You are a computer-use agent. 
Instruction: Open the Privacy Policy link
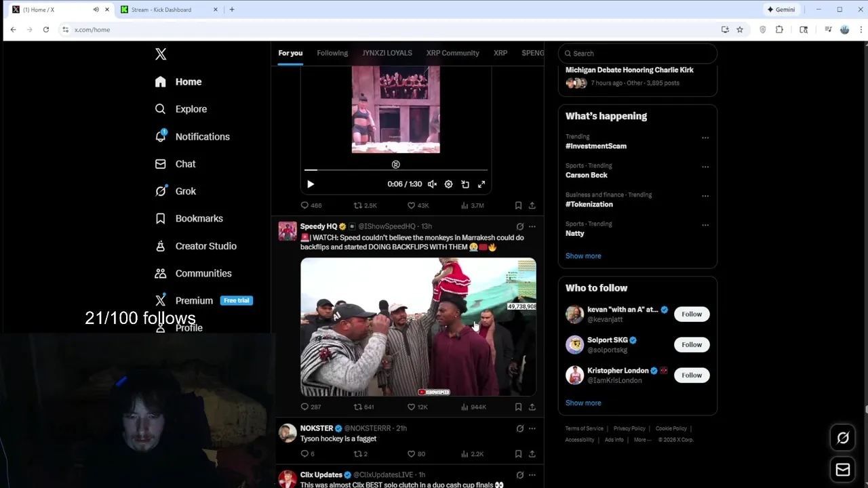[x=629, y=428]
